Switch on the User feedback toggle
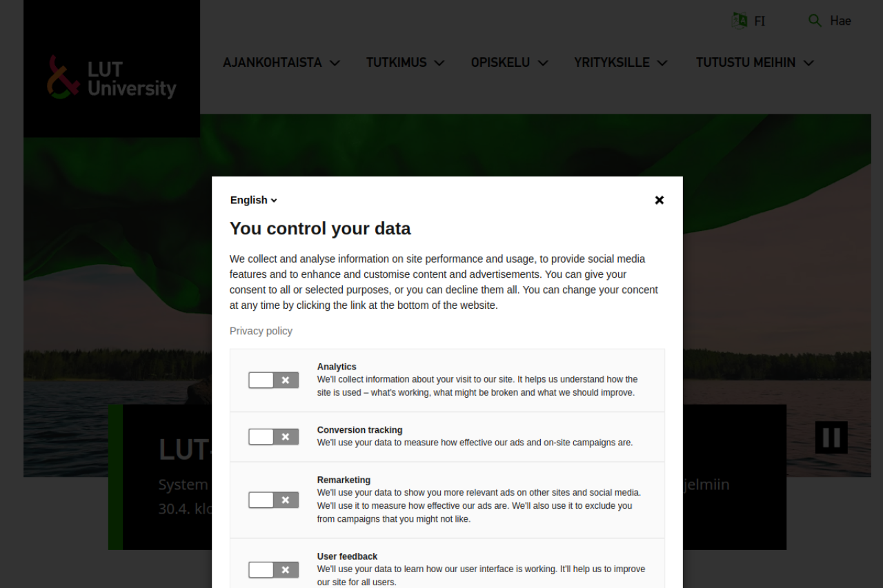The height and width of the screenshot is (588, 883). [x=274, y=569]
